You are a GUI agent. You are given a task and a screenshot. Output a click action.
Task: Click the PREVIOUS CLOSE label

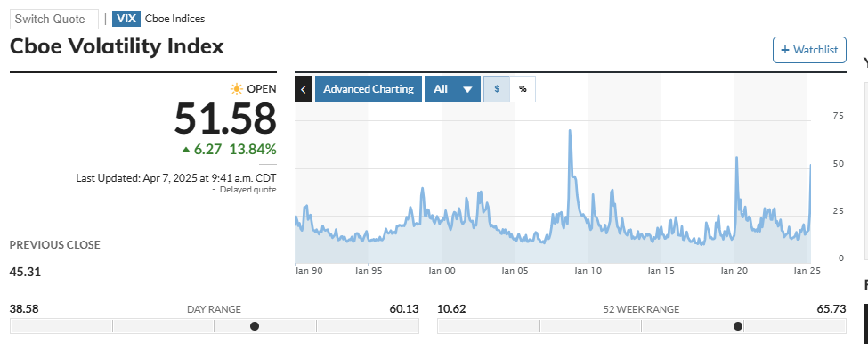[x=55, y=245]
